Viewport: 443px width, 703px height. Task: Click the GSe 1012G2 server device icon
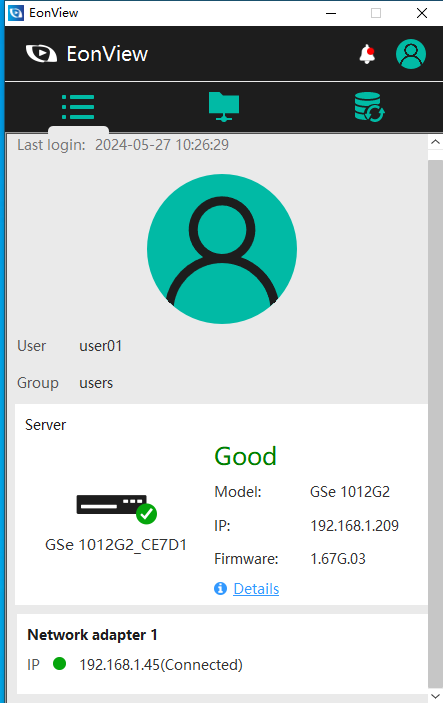tap(112, 504)
